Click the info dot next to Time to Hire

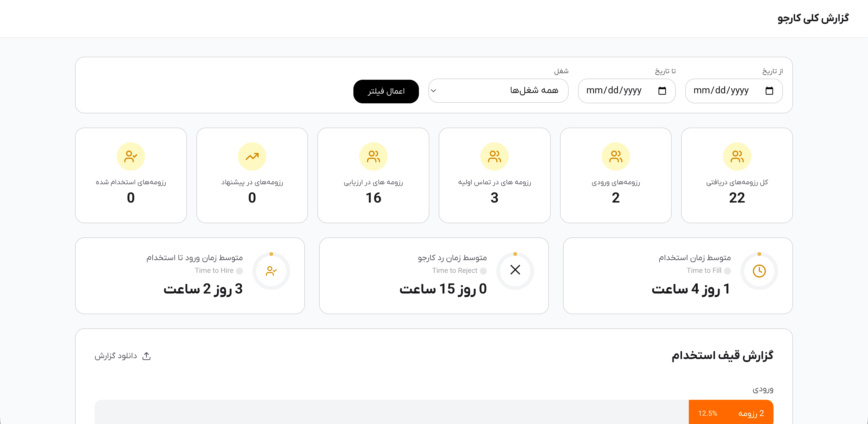point(239,271)
